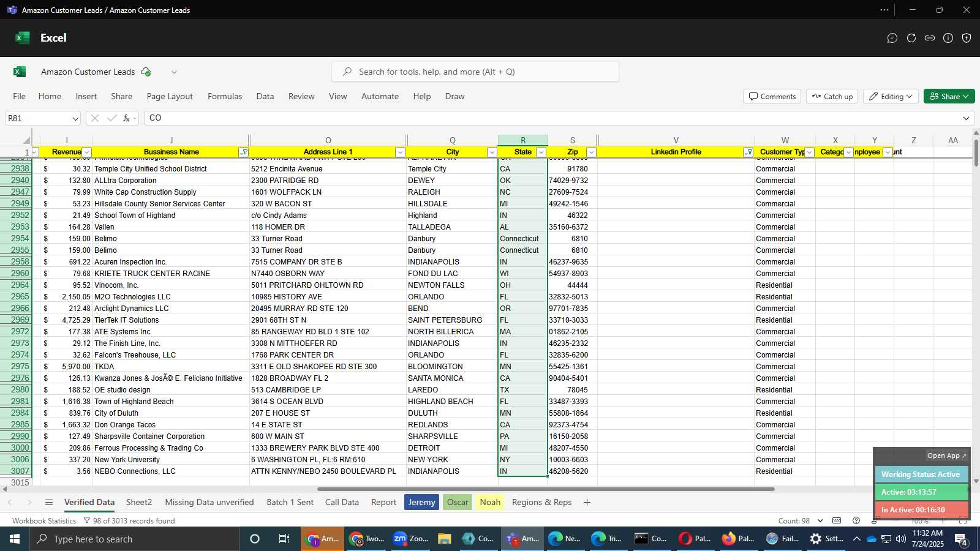The height and width of the screenshot is (551, 980).
Task: Open the File menu
Action: [x=19, y=96]
